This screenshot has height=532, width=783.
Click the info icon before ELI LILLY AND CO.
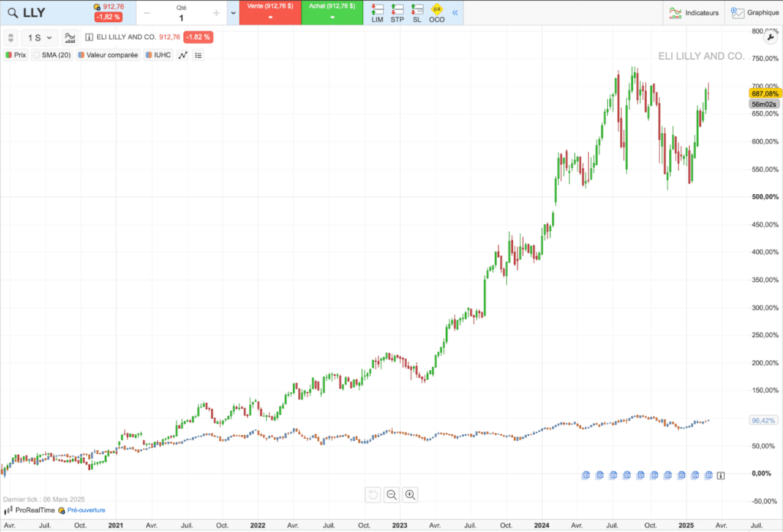89,37
